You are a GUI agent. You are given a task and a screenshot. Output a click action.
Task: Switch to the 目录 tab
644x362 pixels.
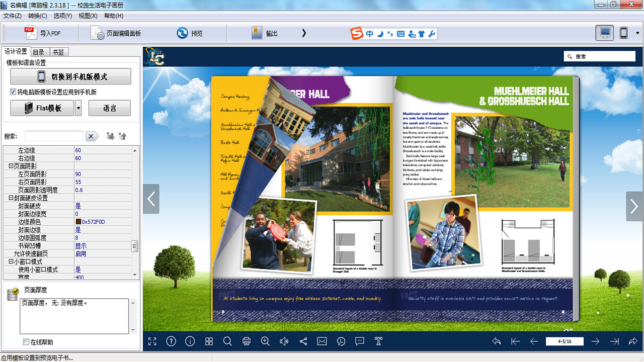coord(39,52)
